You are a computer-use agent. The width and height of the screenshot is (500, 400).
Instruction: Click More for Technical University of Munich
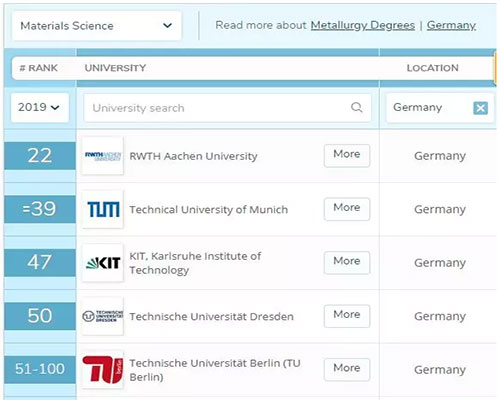347,209
